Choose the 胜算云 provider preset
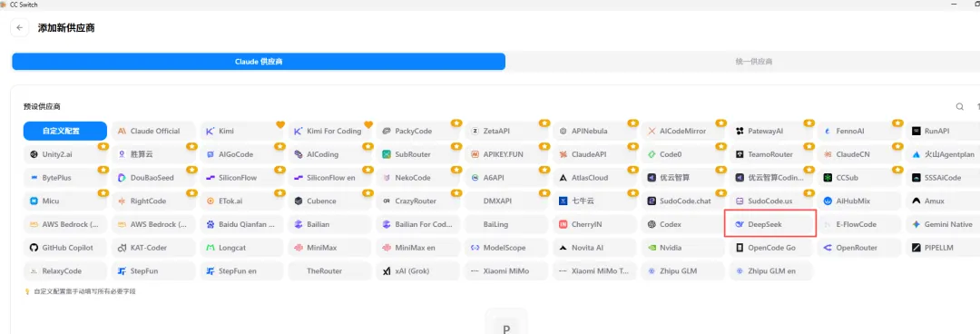The width and height of the screenshot is (980, 334). click(x=153, y=154)
